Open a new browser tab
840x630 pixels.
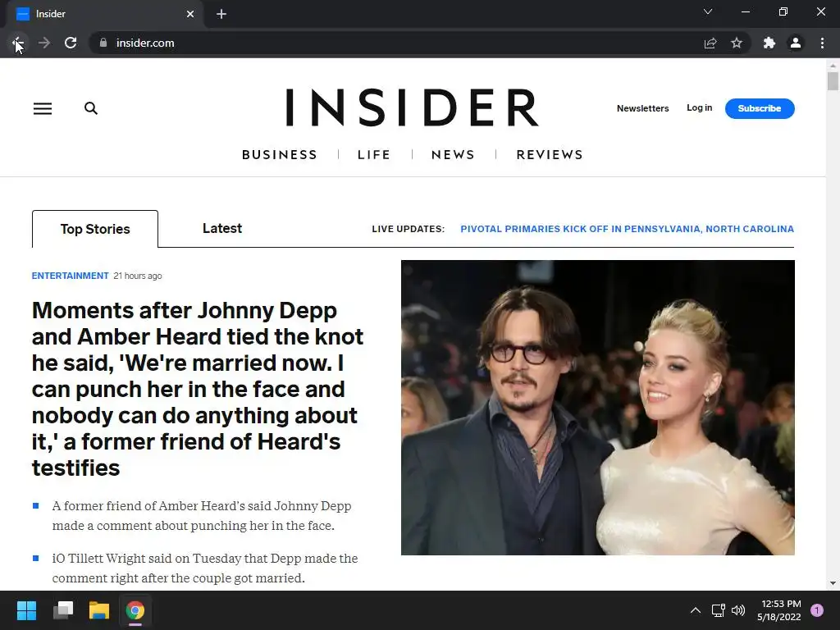(x=221, y=14)
